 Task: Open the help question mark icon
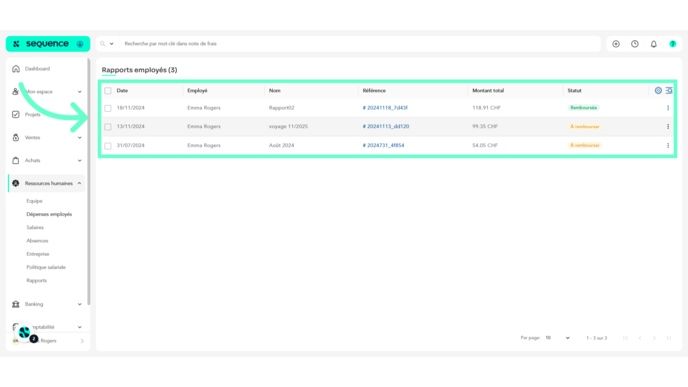673,44
